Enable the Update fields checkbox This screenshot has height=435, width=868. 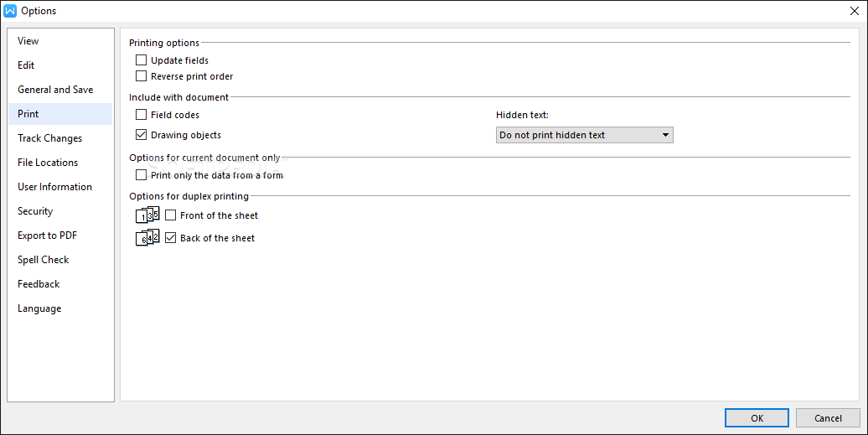coord(141,60)
